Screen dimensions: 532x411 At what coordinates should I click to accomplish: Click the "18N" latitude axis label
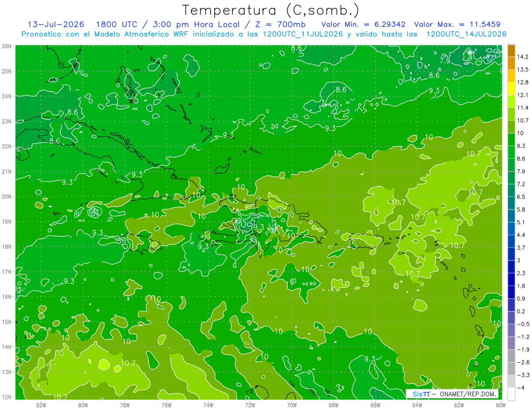7,247
